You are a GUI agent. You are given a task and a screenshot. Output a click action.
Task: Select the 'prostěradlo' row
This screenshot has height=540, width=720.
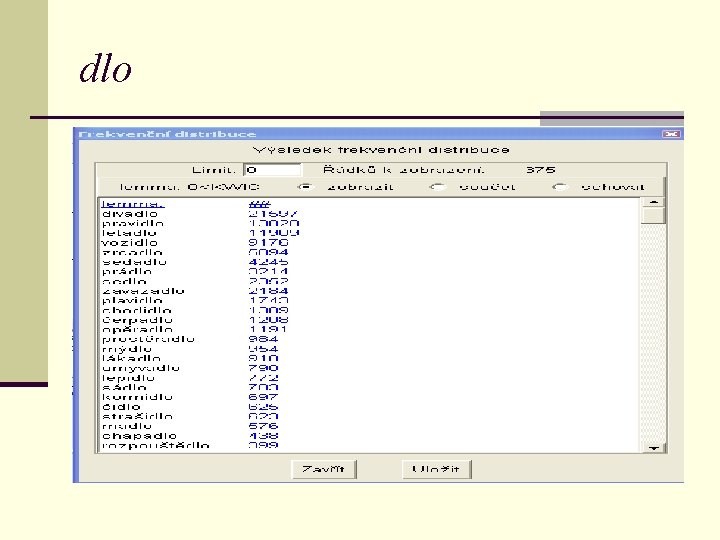[x=190, y=339]
